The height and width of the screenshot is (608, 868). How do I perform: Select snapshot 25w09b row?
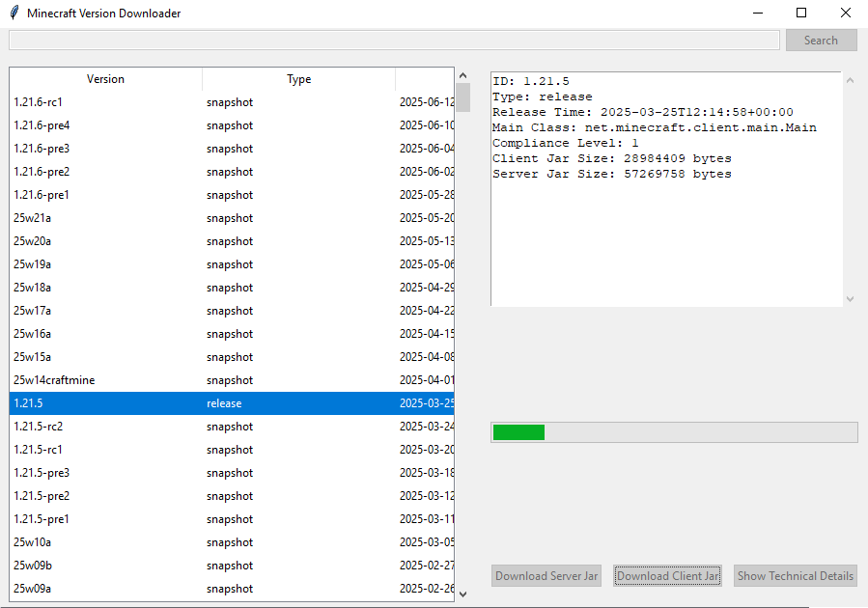click(232, 566)
